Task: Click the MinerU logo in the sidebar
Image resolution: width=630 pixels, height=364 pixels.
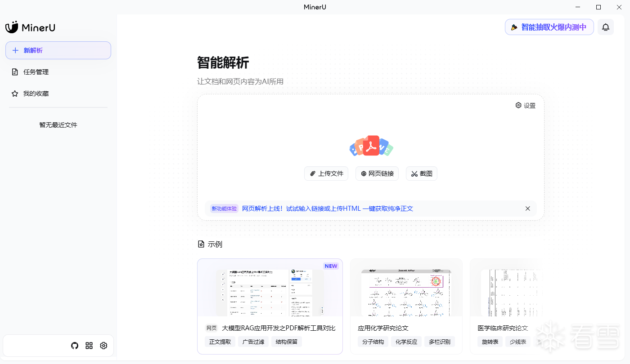Action: [30, 27]
